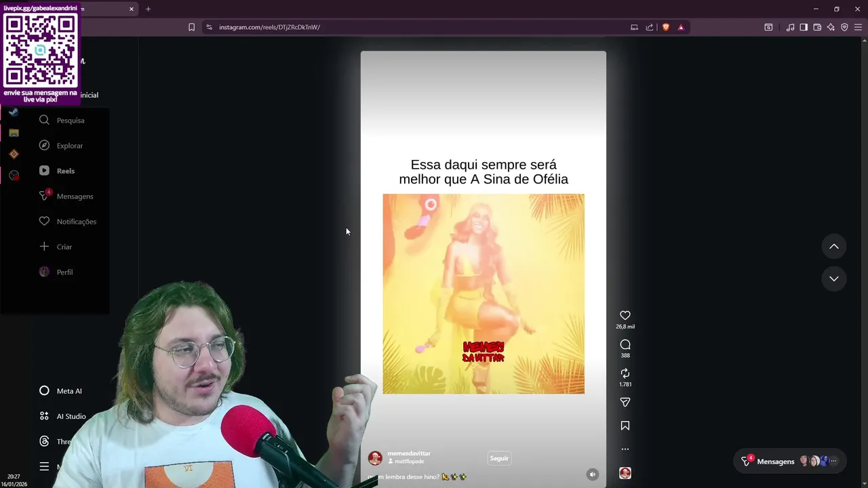Image resolution: width=868 pixels, height=488 pixels.
Task: Go to previous reel up arrow
Action: click(834, 247)
